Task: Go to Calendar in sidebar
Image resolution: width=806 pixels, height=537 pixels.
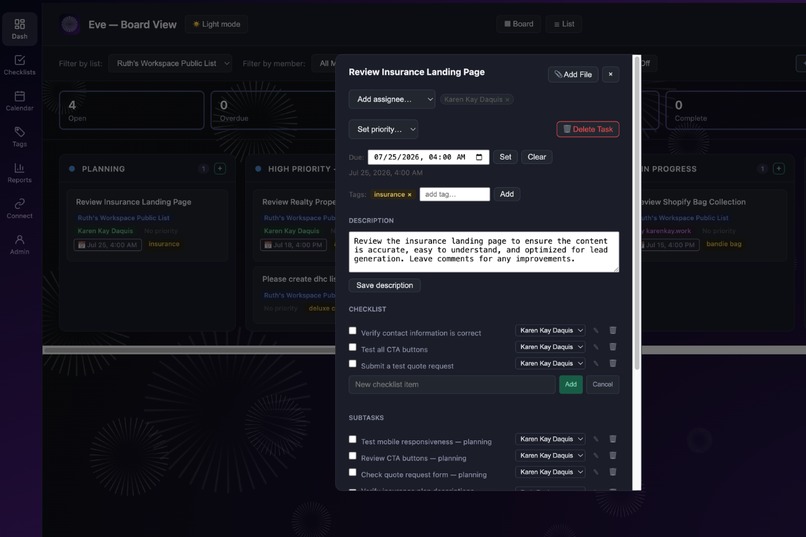Action: (20, 101)
